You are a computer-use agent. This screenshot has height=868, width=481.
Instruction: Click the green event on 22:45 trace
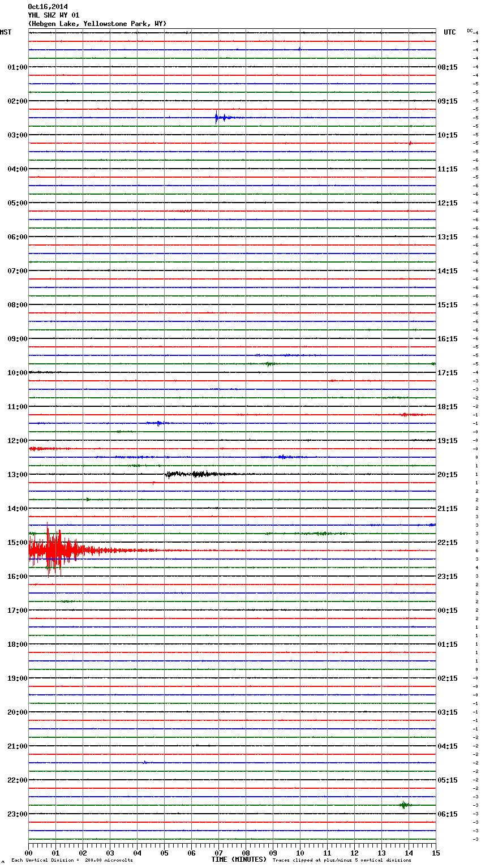[404, 805]
